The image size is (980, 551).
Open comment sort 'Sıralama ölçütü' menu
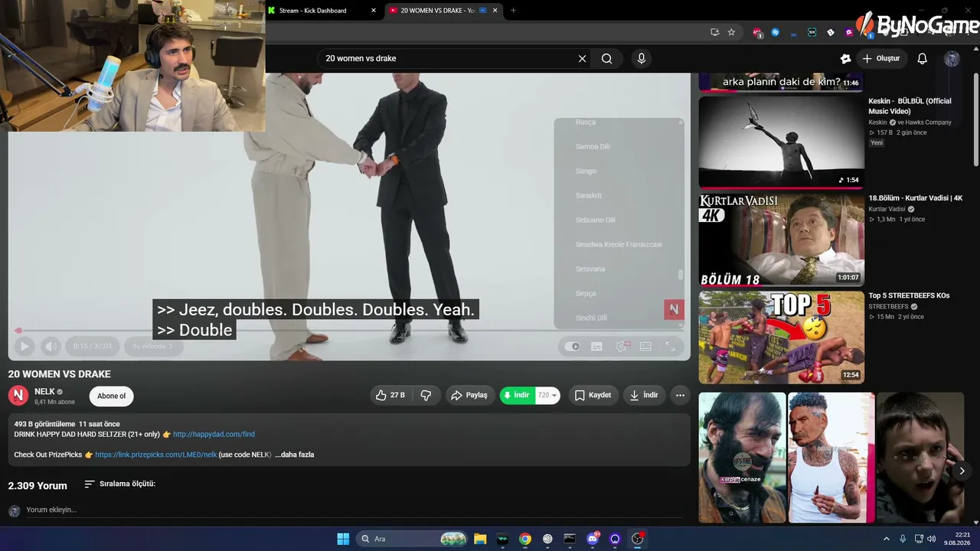(120, 484)
